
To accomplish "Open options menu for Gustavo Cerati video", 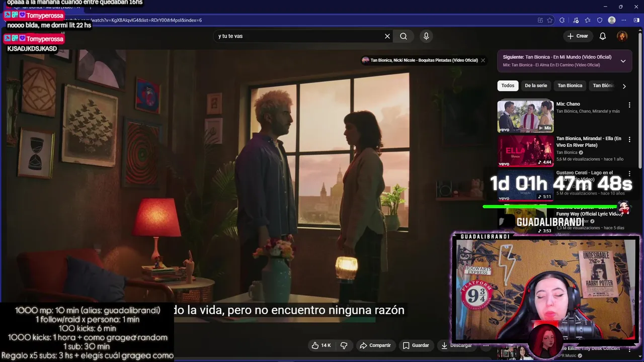I will (x=629, y=174).
